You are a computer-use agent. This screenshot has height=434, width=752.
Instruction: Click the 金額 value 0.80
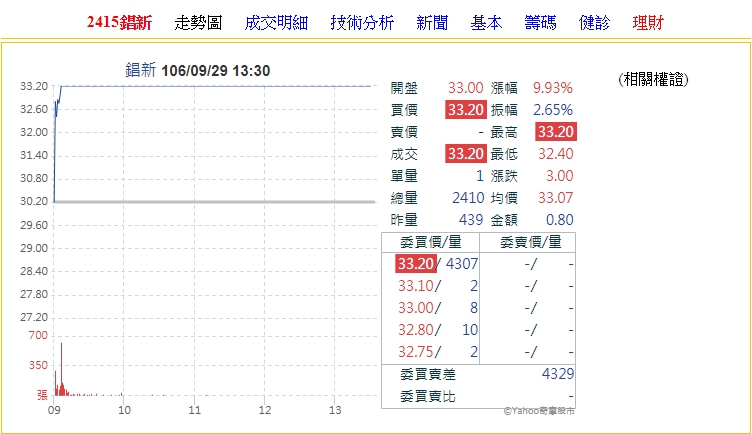(560, 220)
